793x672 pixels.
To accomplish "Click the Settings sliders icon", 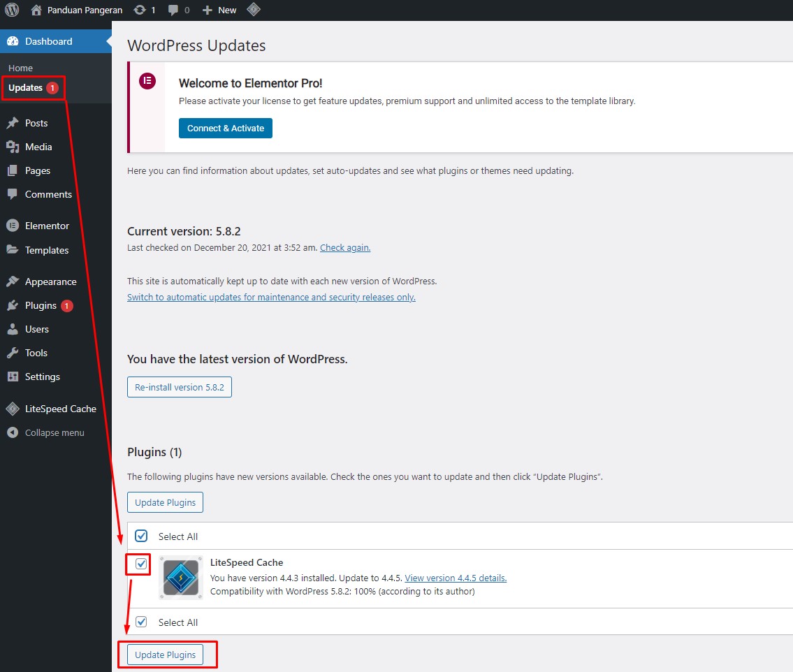I will (x=13, y=377).
